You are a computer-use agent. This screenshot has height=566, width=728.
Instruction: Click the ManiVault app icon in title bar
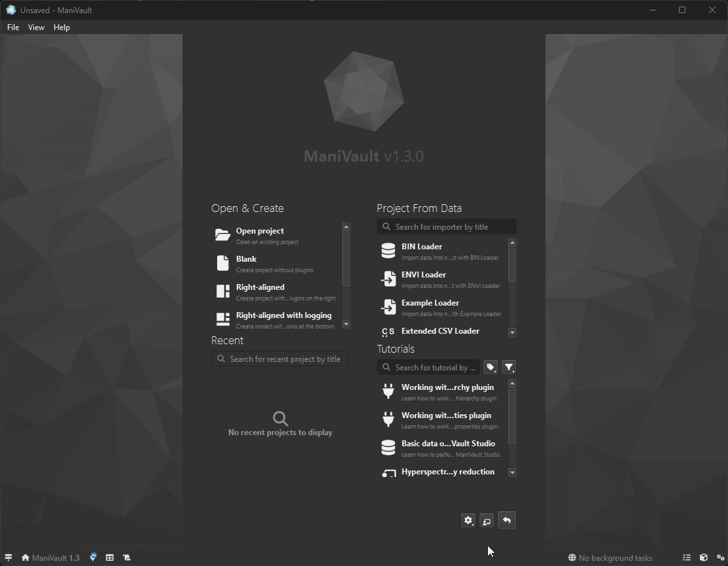(10, 10)
